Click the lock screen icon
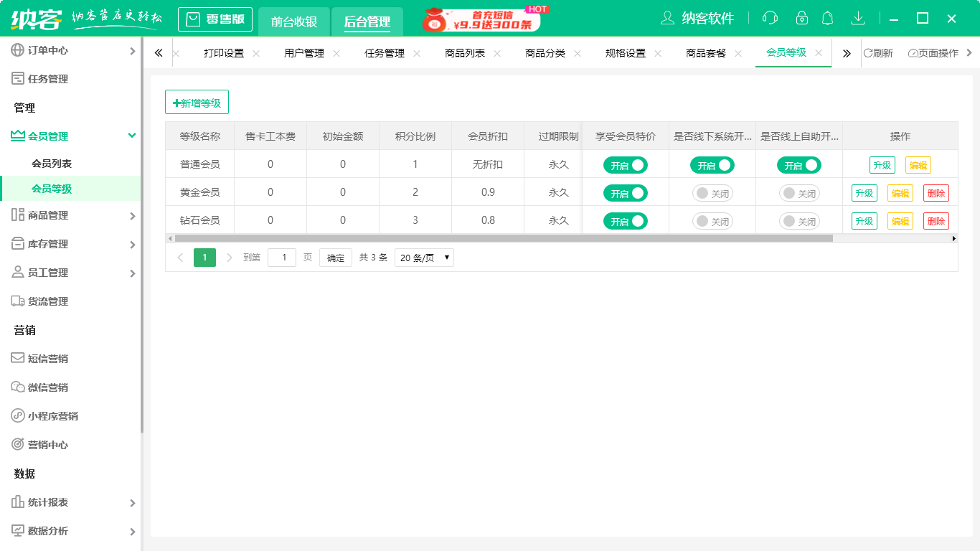Viewport: 980px width, 551px height. (x=802, y=18)
